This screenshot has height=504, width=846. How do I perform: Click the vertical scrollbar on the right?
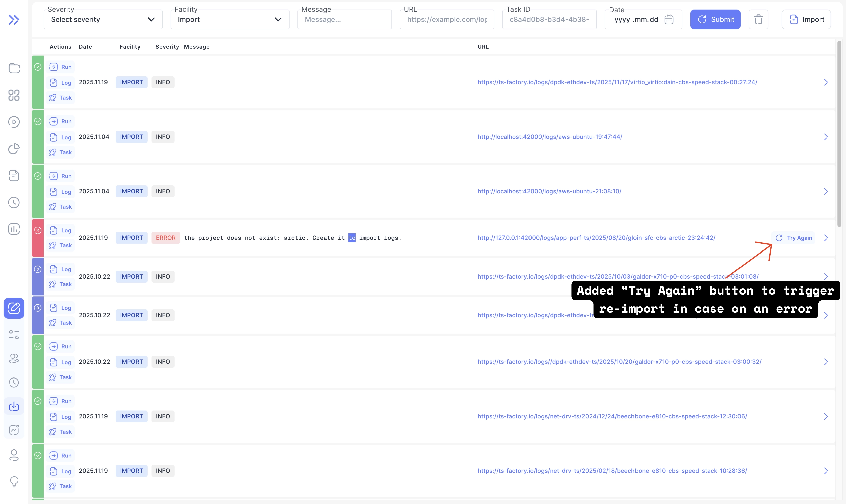coord(839,134)
